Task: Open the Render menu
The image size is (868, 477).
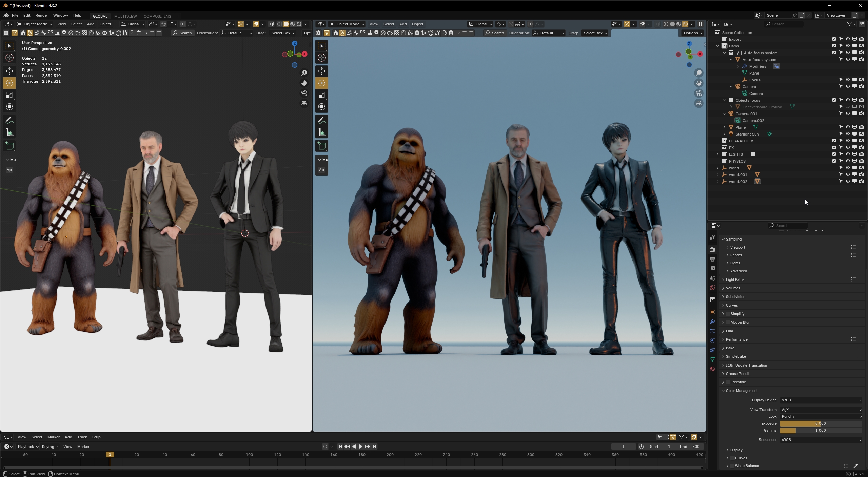Action: (42, 15)
